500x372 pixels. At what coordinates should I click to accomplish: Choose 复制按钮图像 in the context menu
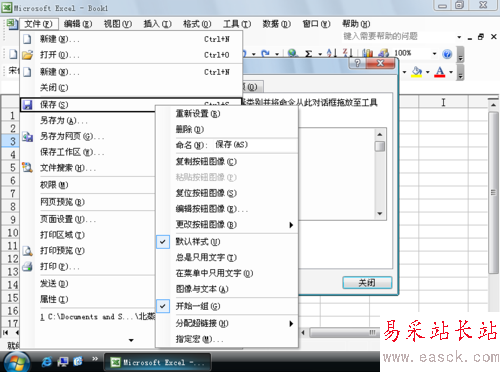pos(227,162)
